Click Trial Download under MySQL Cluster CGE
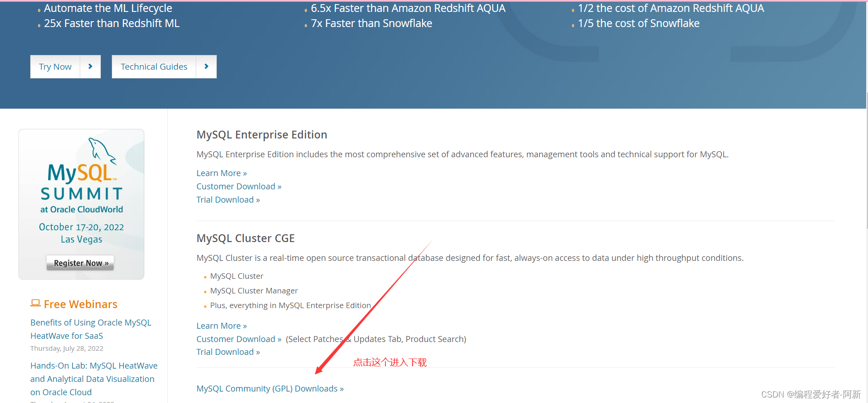The image size is (868, 403). [228, 352]
